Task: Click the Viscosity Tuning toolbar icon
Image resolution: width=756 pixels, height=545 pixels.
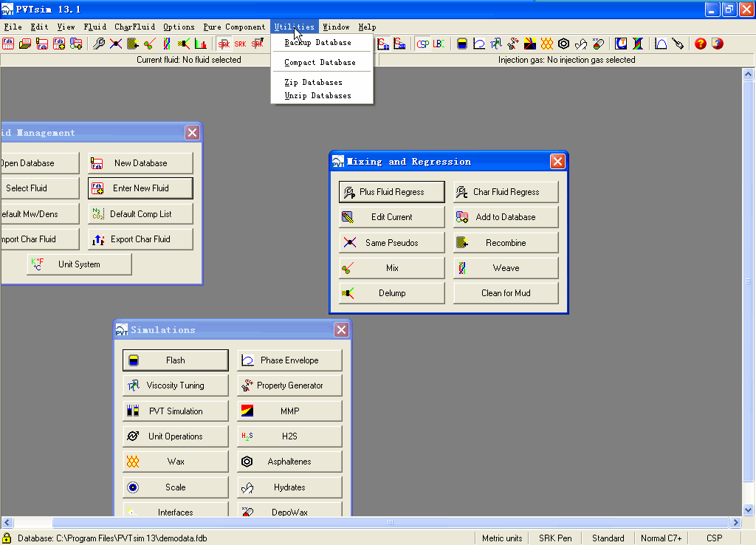Action: (x=495, y=44)
